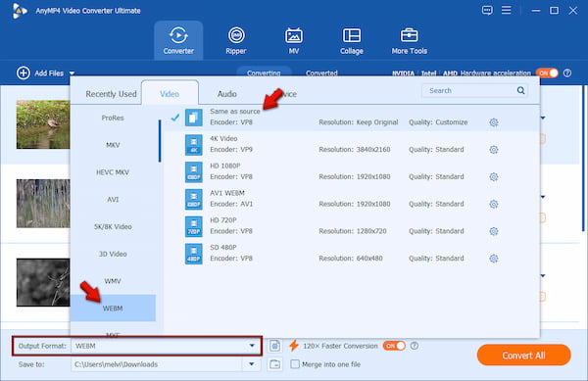Open the Save to path dropdown
The width and height of the screenshot is (588, 381).
click(252, 363)
